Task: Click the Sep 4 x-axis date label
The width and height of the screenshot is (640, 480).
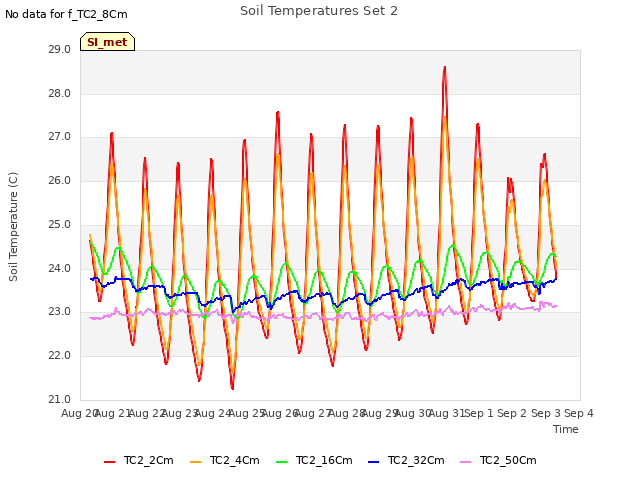Action: (579, 413)
